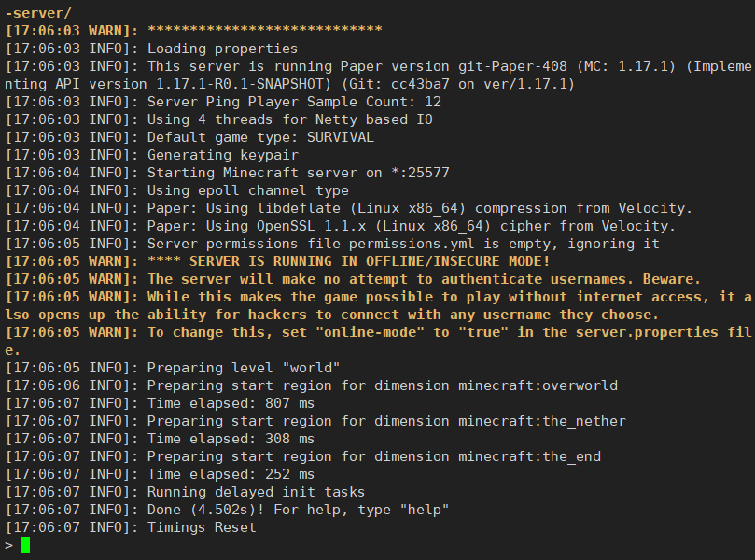755x560 pixels.
Task: Click the "Time elapsed: 252 ms" line
Action: coord(231,474)
